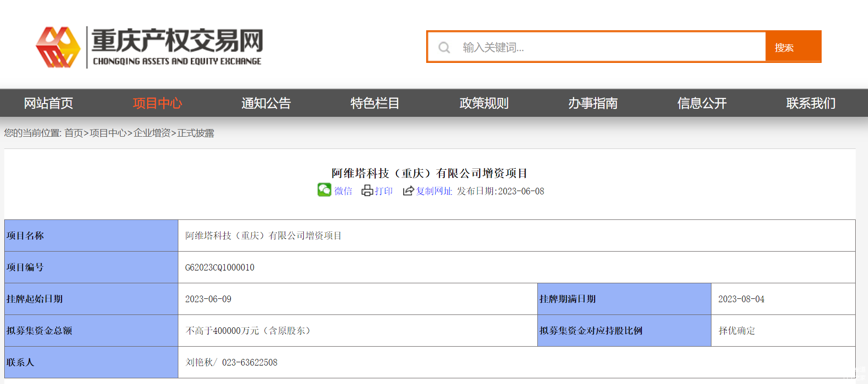Go to 特色栏目 in navigation bar
The height and width of the screenshot is (384, 868).
point(375,103)
